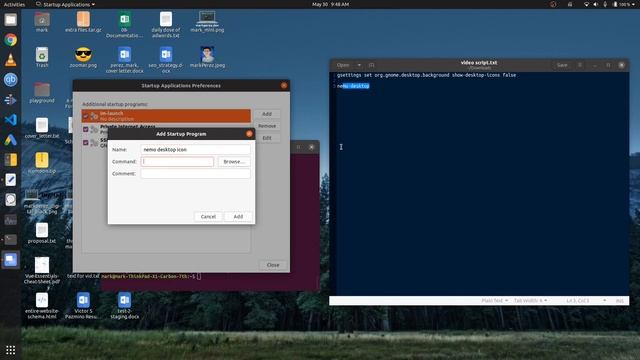Open Startup Applications app menu dropdown
Screen dimensions: 640x360
tap(66, 4)
